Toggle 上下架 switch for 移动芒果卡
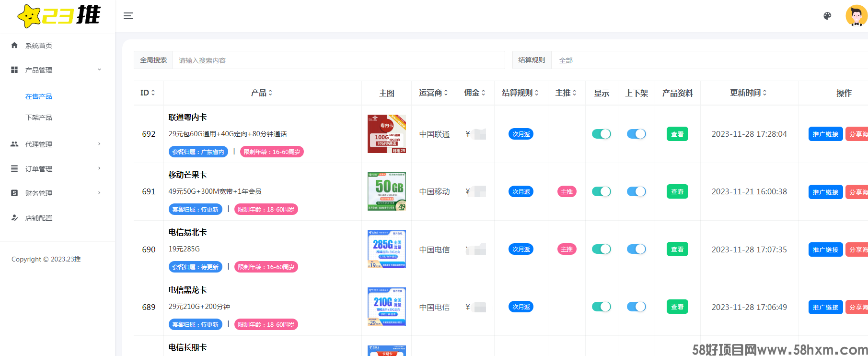This screenshot has height=356, width=868. (x=637, y=191)
